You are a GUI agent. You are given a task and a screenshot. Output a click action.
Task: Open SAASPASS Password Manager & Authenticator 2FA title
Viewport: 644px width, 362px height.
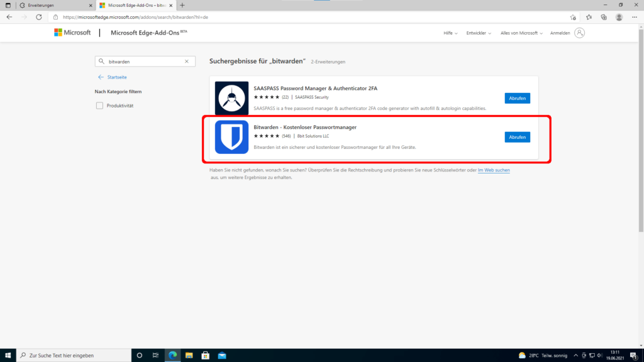pyautogui.click(x=316, y=88)
